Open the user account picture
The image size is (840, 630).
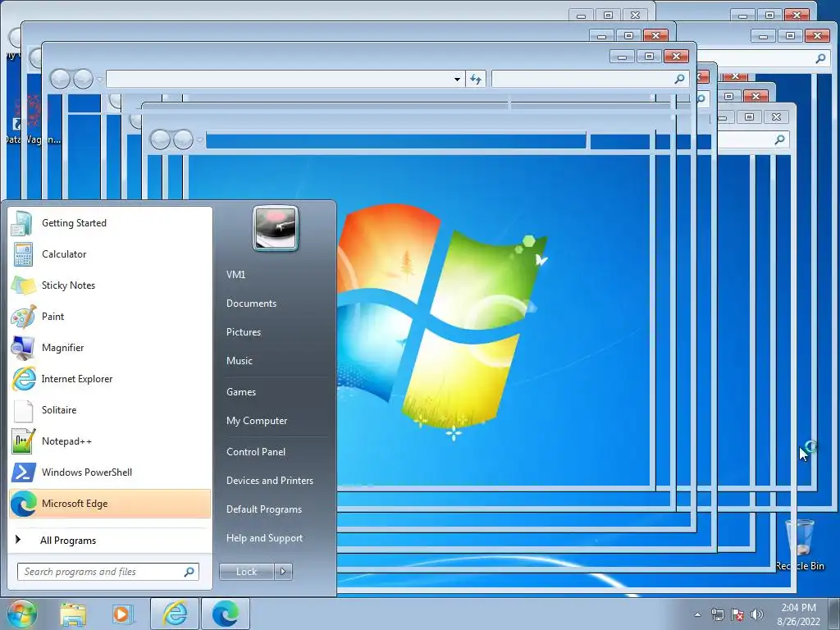click(276, 228)
